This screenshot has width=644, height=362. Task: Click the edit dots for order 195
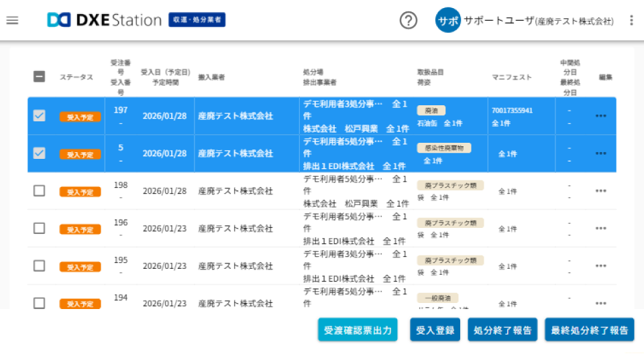click(600, 266)
